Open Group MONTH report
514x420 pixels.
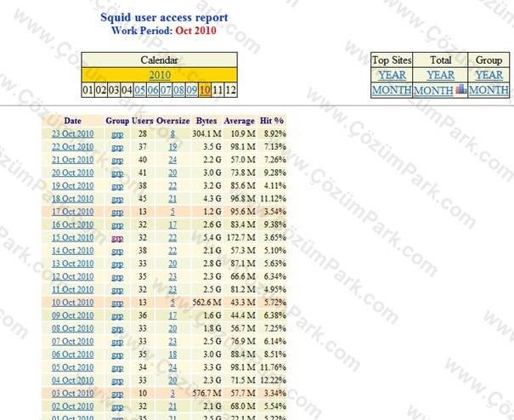489,90
